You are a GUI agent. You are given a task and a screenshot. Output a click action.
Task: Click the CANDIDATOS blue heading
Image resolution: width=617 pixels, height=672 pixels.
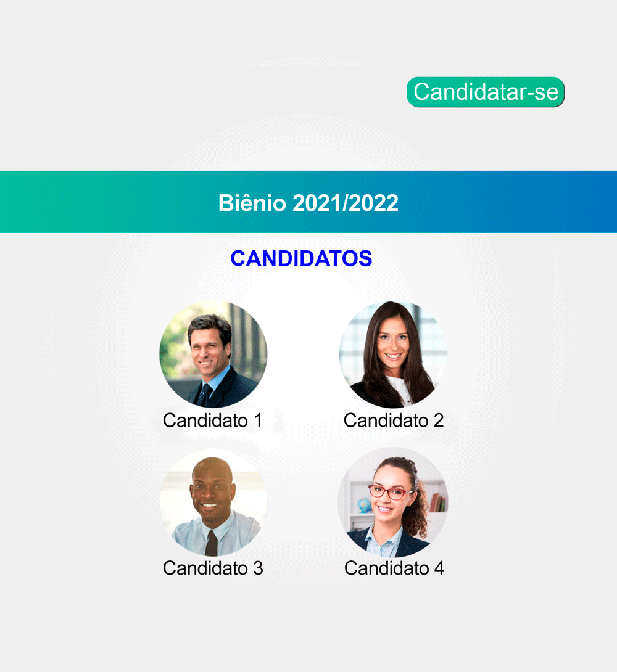coord(302,258)
